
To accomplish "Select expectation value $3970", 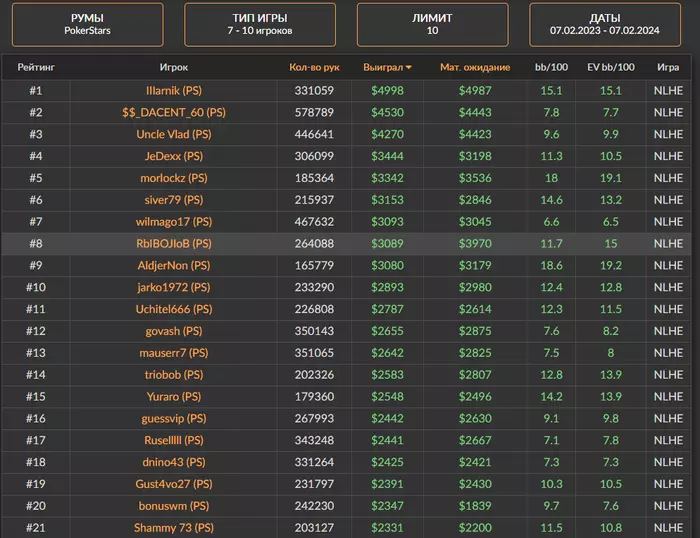I will 475,244.
